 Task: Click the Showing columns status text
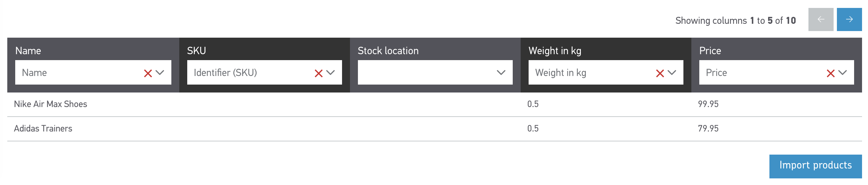735,21
